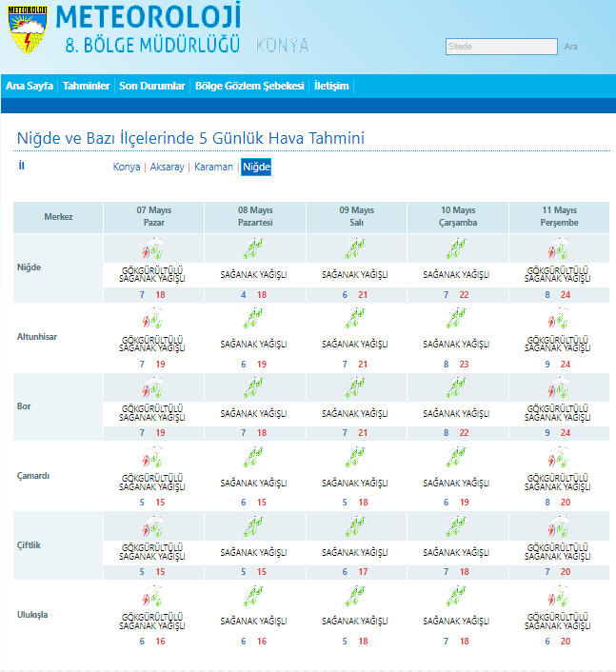Click Ulukışla thunderstorm icon for 11 Mayıs
This screenshot has height=672, width=616.
pos(558,596)
